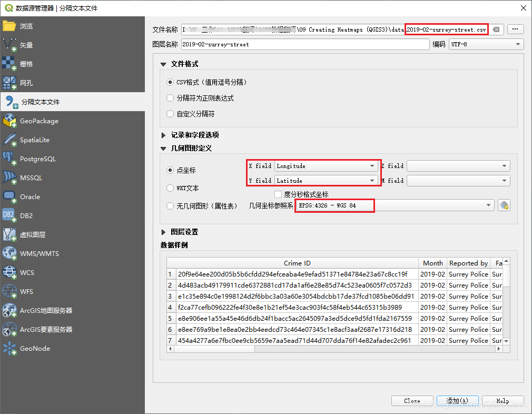The image size is (532, 414).
Task: Open the Y field Latitude dropdown
Action: pos(326,181)
